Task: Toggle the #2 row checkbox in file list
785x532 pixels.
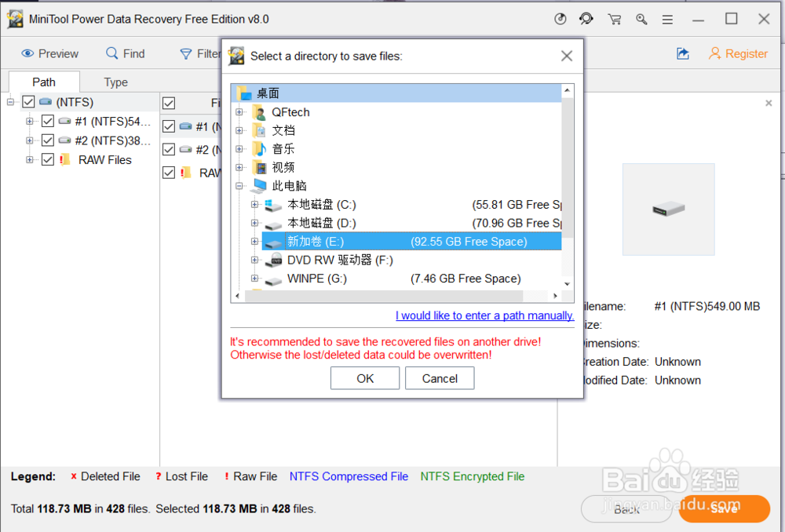Action: pos(169,150)
